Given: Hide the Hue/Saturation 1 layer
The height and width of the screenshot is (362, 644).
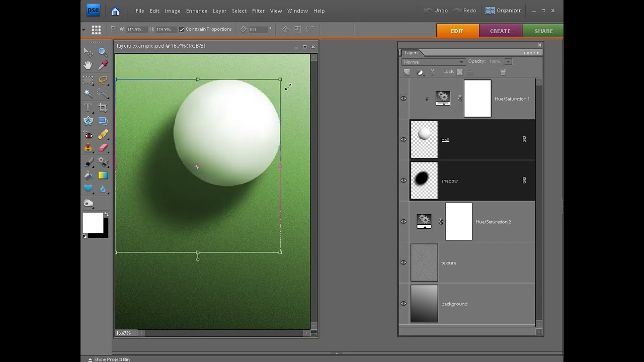Looking at the screenshot, I should (x=404, y=99).
